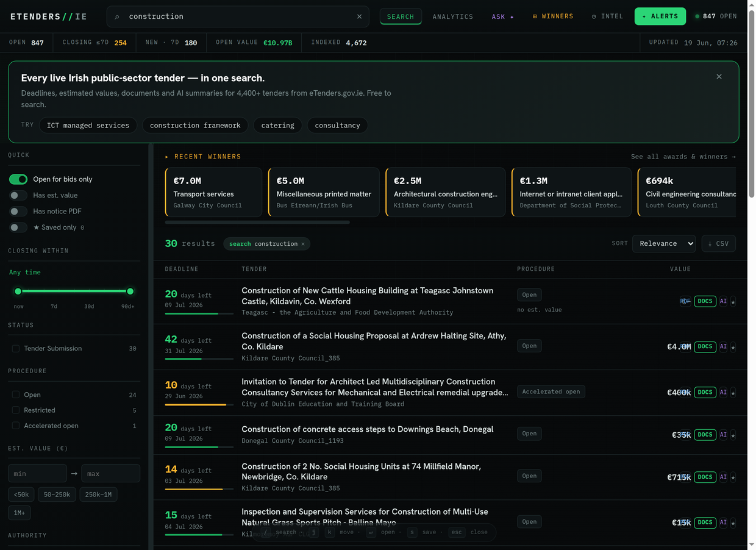
Task: Open AI summary for Downings Beach tender
Action: [x=723, y=435]
